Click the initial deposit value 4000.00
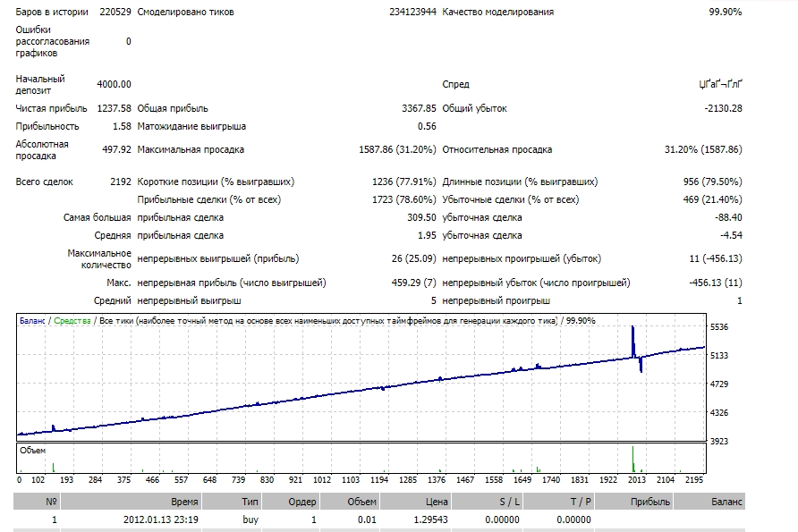This screenshot has height=532, width=798. [x=114, y=84]
